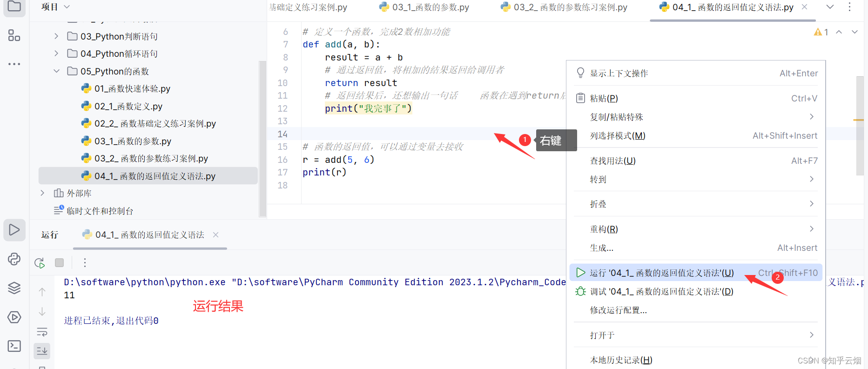
Task: Expand the 04_Python循环语句 folder
Action: 56,54
